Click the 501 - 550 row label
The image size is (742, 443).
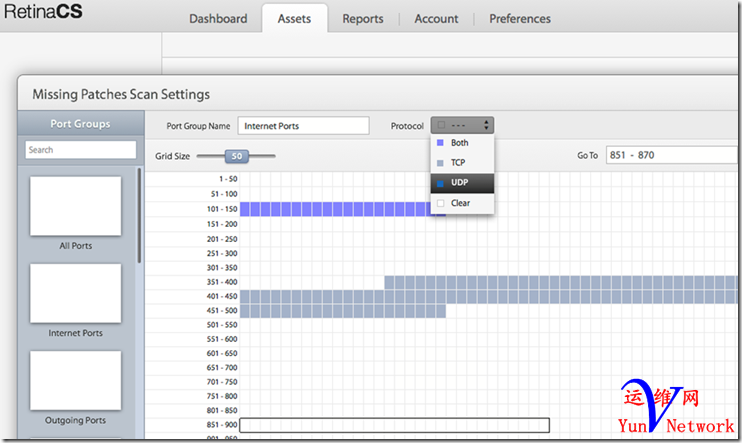[222, 325]
